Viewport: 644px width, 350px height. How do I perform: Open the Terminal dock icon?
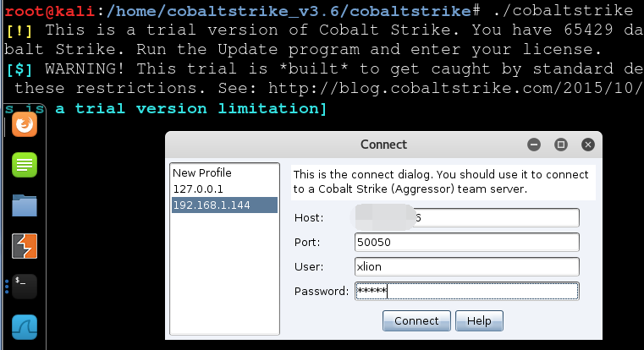click(x=25, y=287)
